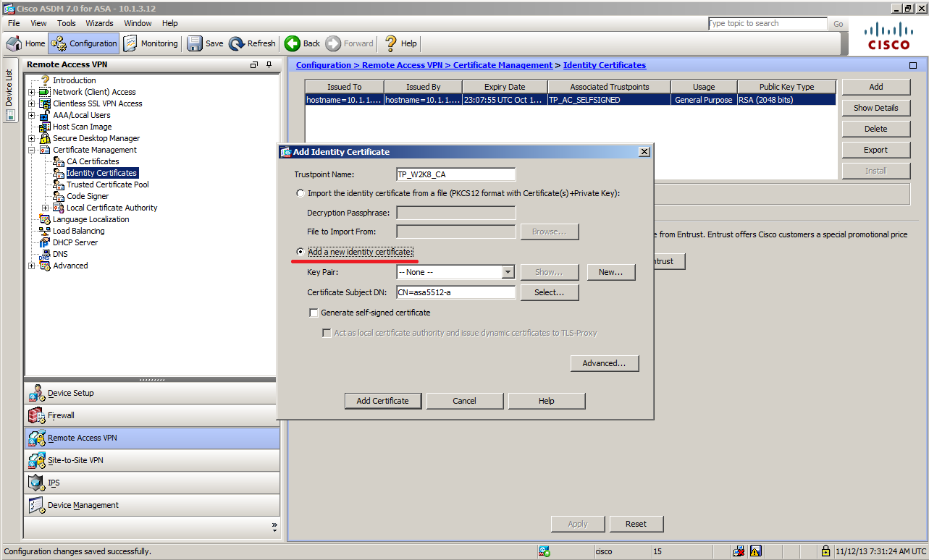Open the Tools menu
929x560 pixels.
(66, 23)
